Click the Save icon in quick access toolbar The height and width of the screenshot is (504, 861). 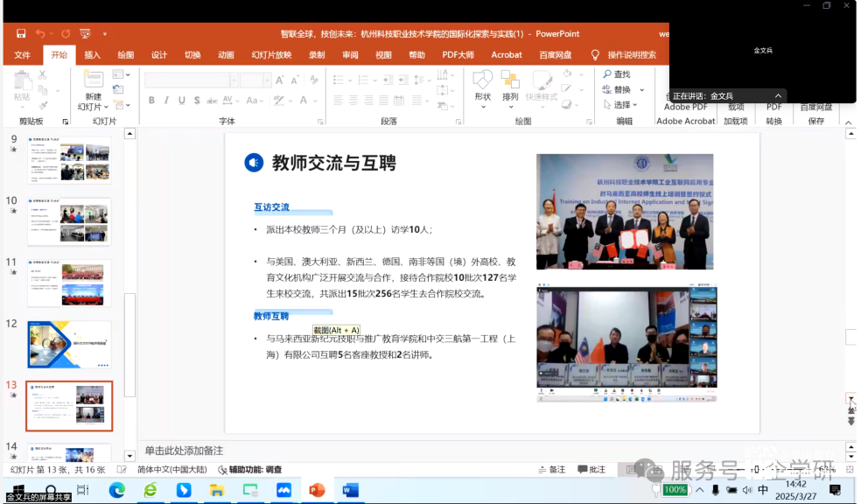pyautogui.click(x=21, y=34)
